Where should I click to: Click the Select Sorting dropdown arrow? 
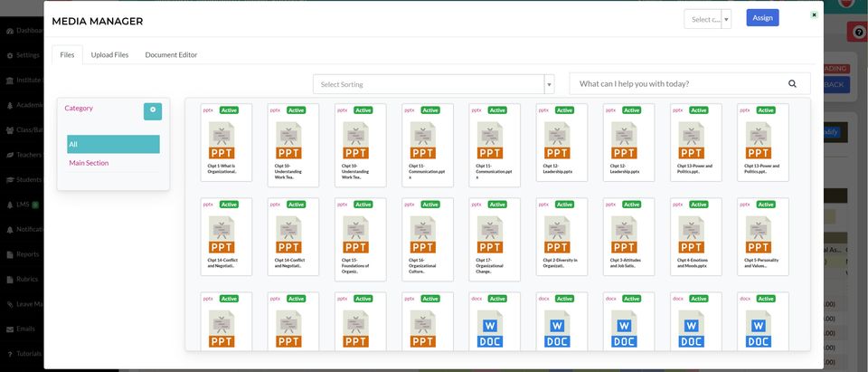point(550,85)
